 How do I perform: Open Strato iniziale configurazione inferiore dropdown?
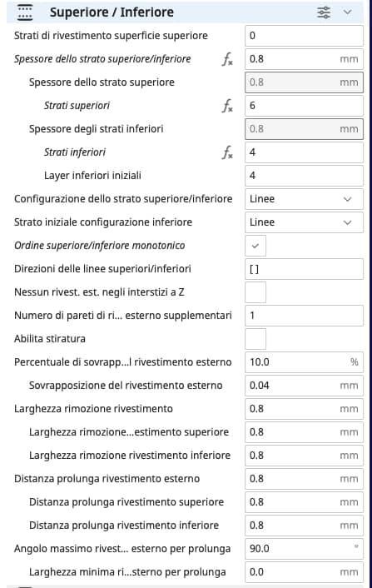point(304,222)
